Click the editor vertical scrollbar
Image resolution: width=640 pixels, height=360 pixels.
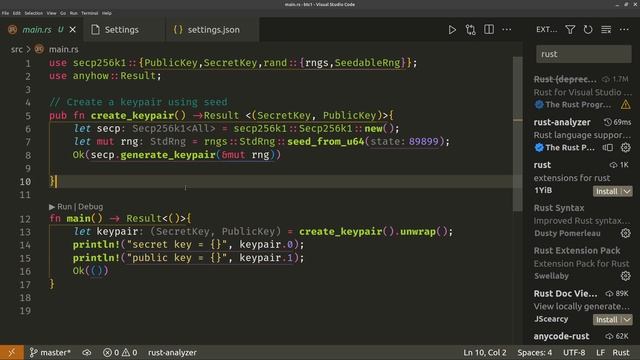click(518, 134)
